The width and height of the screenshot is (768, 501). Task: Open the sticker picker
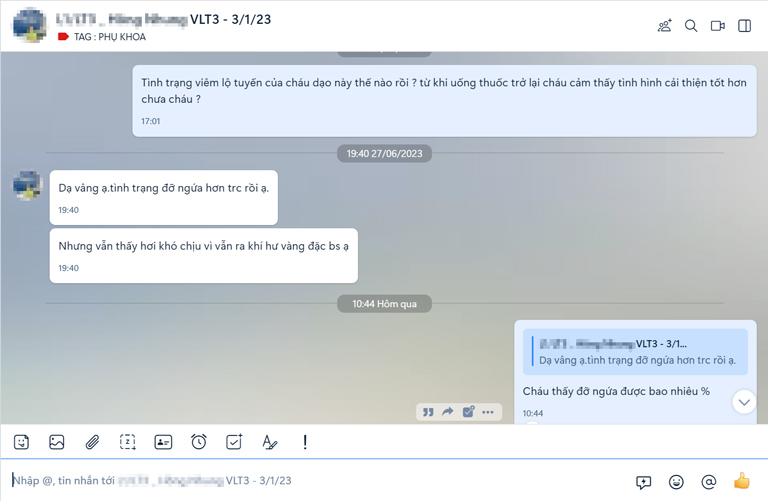point(21,442)
